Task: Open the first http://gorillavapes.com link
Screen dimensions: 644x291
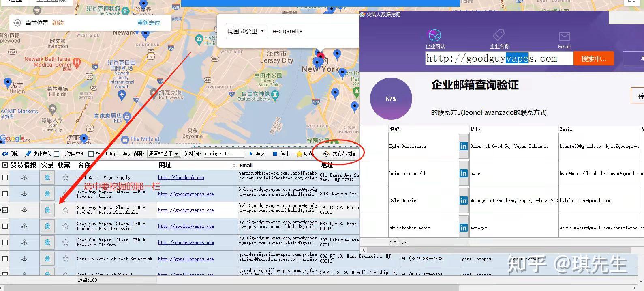Action: click(x=186, y=259)
